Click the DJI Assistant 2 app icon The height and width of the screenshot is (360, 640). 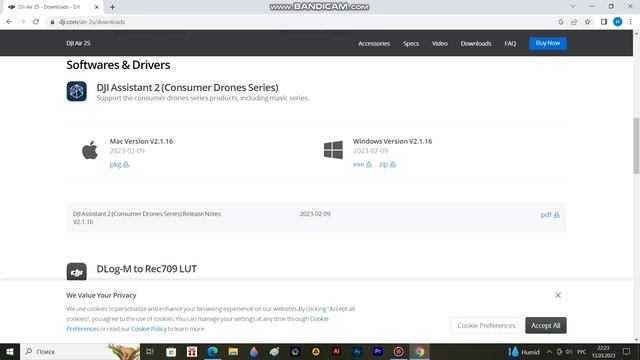[x=77, y=91]
